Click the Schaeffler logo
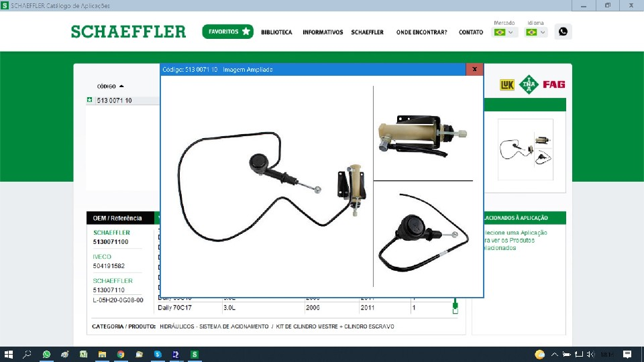This screenshot has width=644, height=362. pyautogui.click(x=128, y=32)
